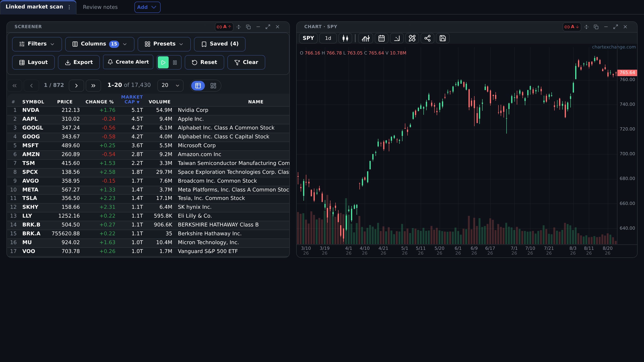The width and height of the screenshot is (644, 362).
Task: Duplicate the chart panel
Action: [596, 27]
